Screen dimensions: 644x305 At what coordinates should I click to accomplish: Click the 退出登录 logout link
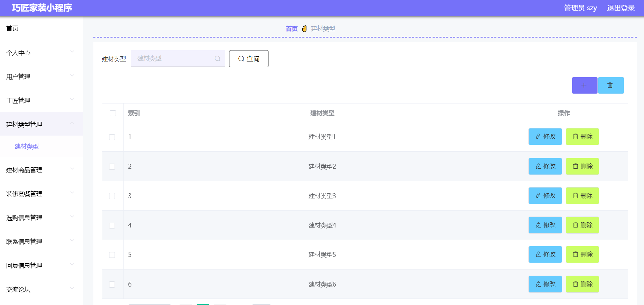621,8
